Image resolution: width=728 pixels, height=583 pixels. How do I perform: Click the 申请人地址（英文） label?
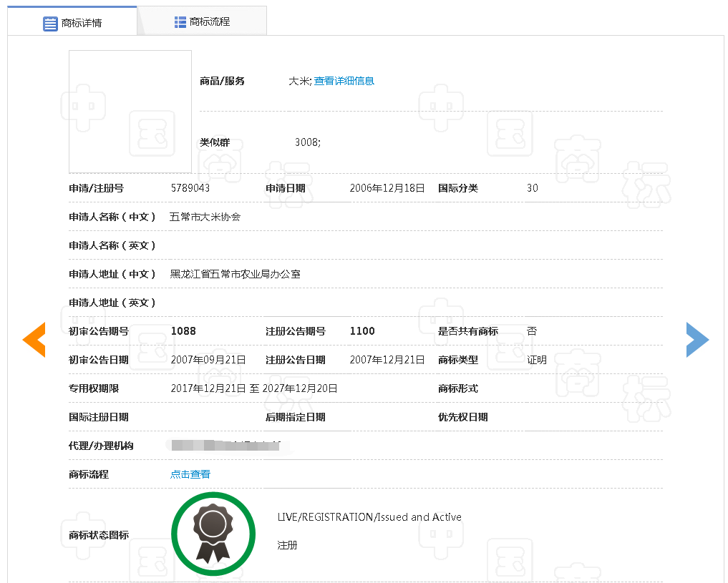pyautogui.click(x=112, y=303)
